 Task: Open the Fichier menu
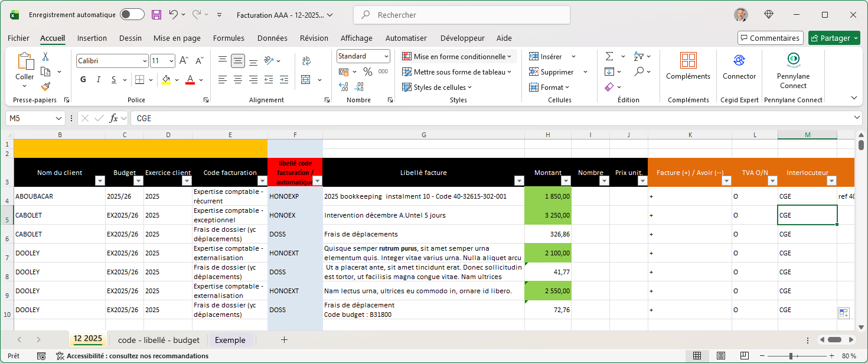coord(18,38)
